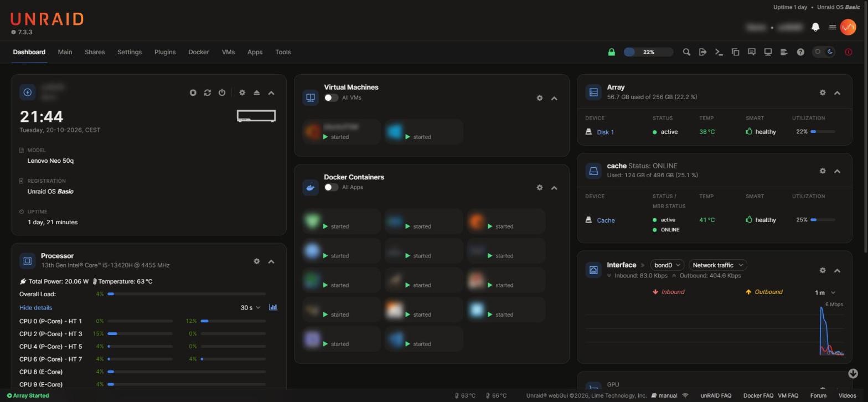Viewport: 868px width, 402px height.
Task: Click the red alert icon in toolbar
Action: tap(848, 52)
